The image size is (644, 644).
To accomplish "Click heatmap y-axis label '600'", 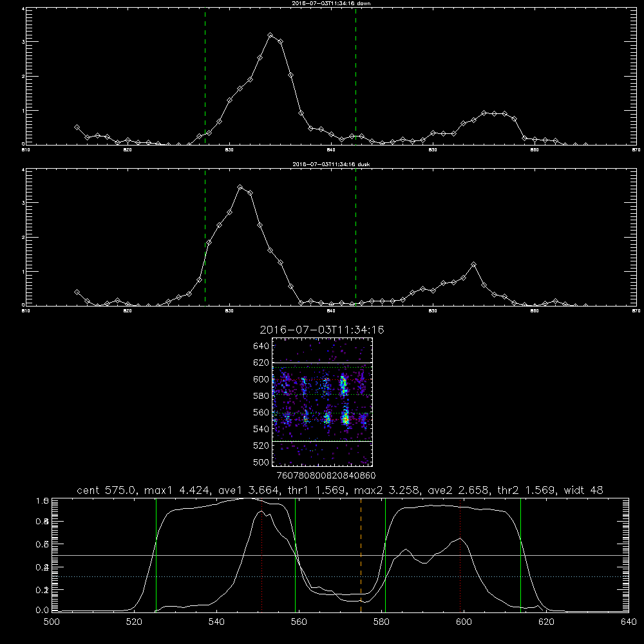I will click(261, 379).
